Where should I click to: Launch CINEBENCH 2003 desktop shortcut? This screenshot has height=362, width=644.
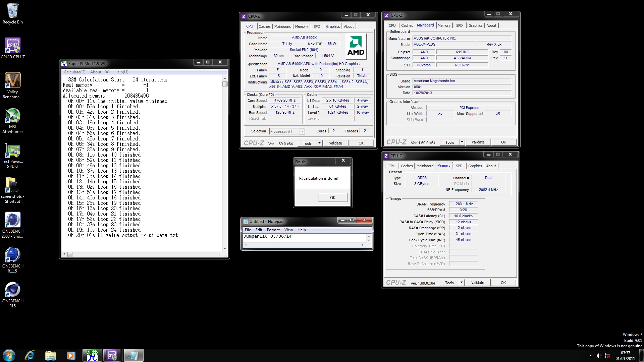(12, 225)
